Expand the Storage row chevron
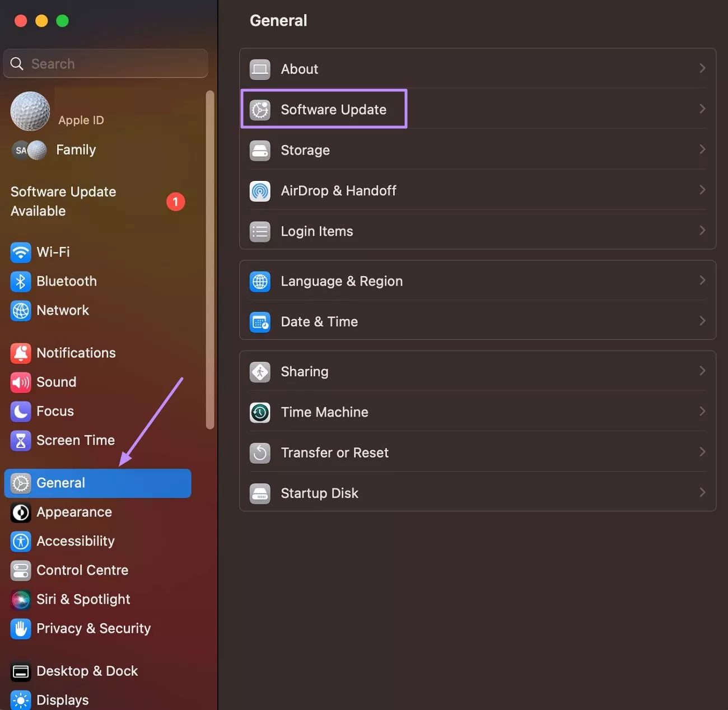The height and width of the screenshot is (710, 728). pyautogui.click(x=702, y=149)
